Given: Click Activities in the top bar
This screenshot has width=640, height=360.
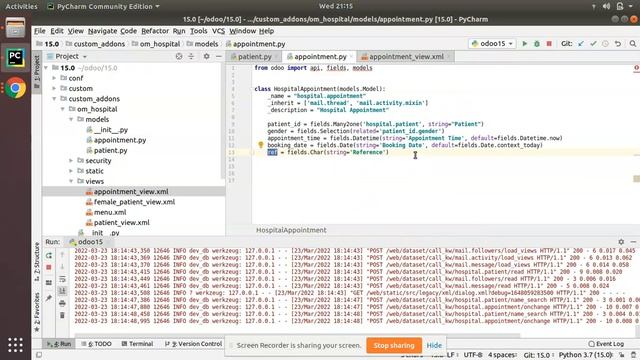Looking at the screenshot, I should tap(21, 6).
